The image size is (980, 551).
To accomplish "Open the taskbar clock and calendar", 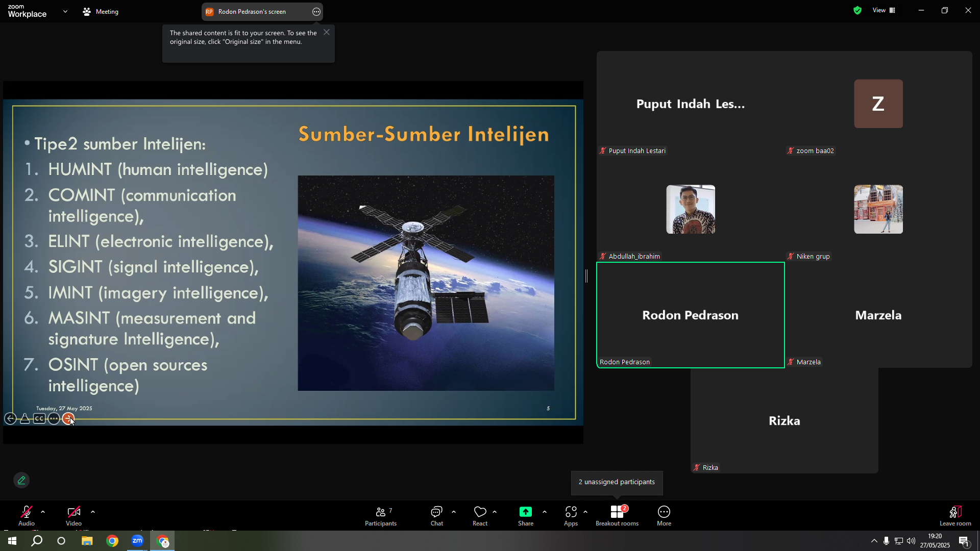I will click(935, 541).
